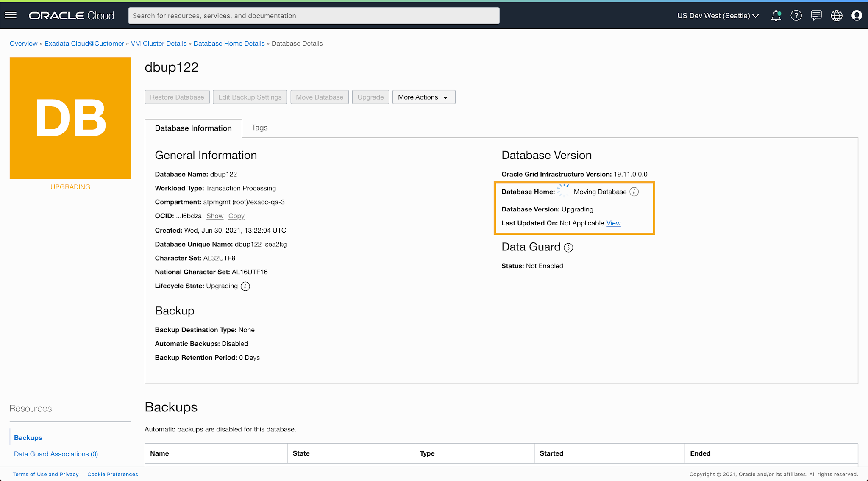Click the search resources input field

click(314, 16)
